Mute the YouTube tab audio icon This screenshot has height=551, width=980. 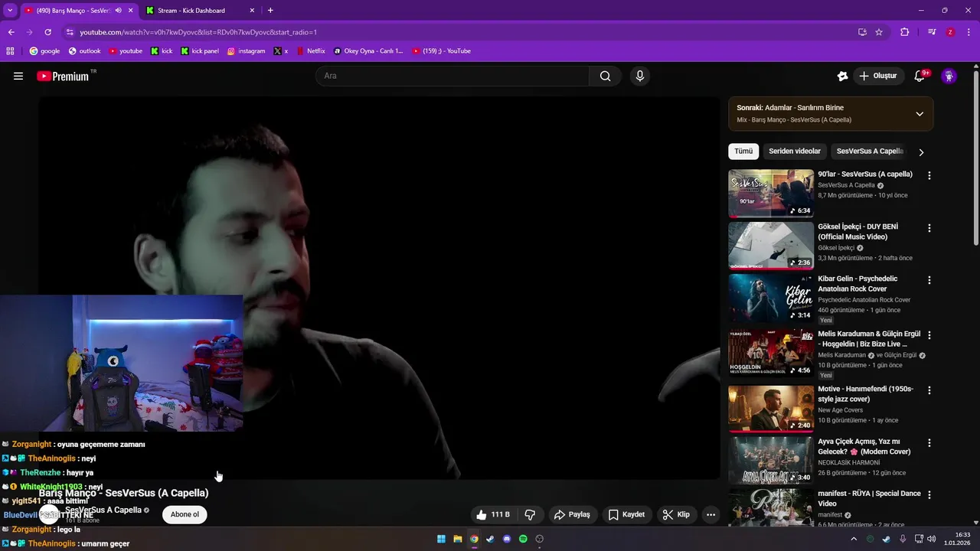coord(118,11)
